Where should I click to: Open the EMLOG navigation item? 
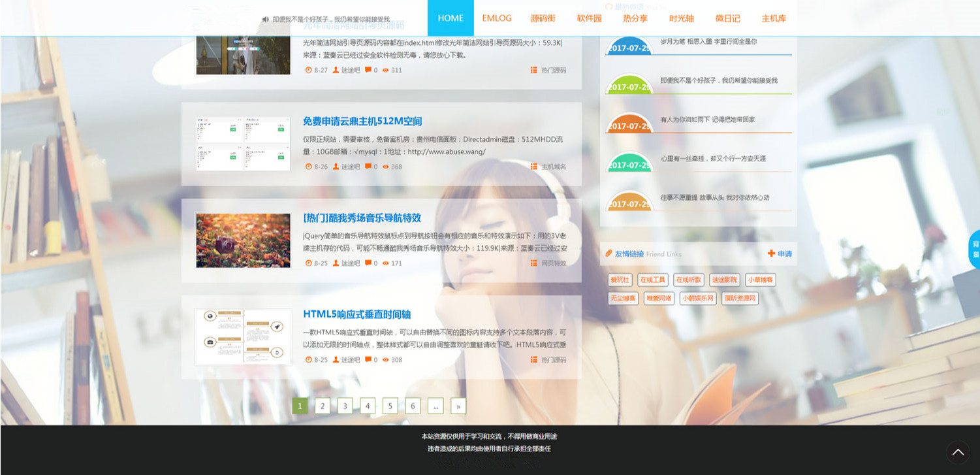pos(497,18)
